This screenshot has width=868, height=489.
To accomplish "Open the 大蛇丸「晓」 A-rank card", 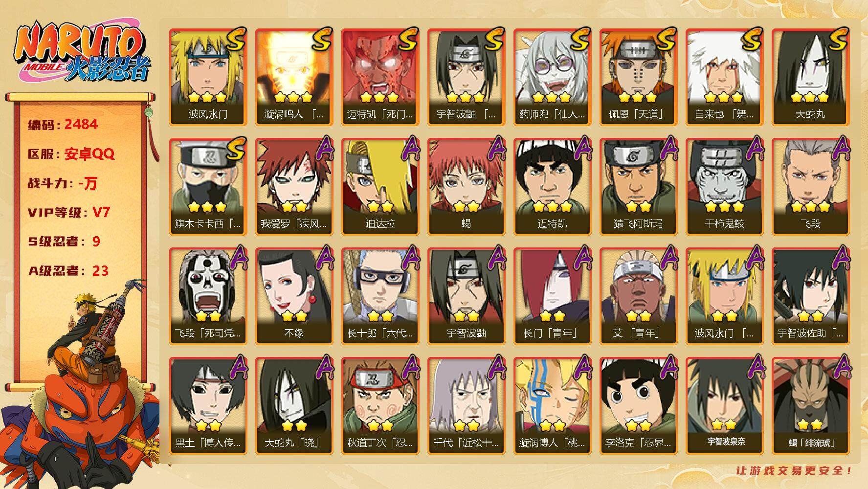I will pyautogui.click(x=294, y=406).
